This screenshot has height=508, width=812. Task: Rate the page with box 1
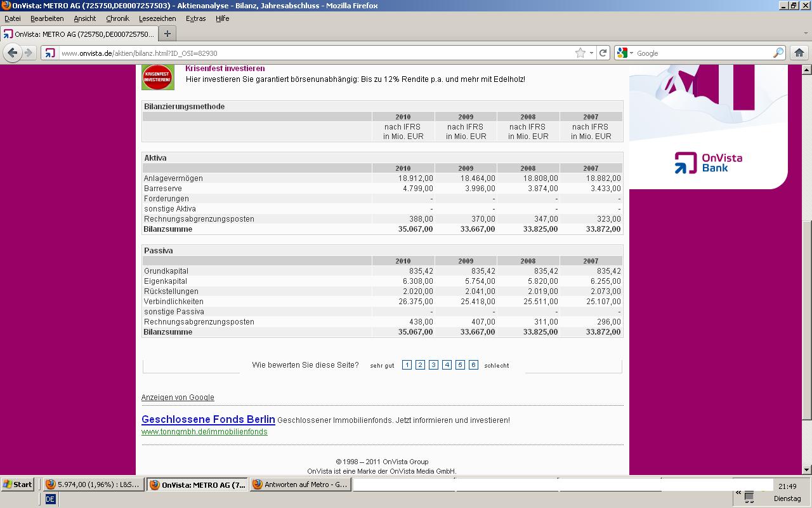pyautogui.click(x=407, y=365)
